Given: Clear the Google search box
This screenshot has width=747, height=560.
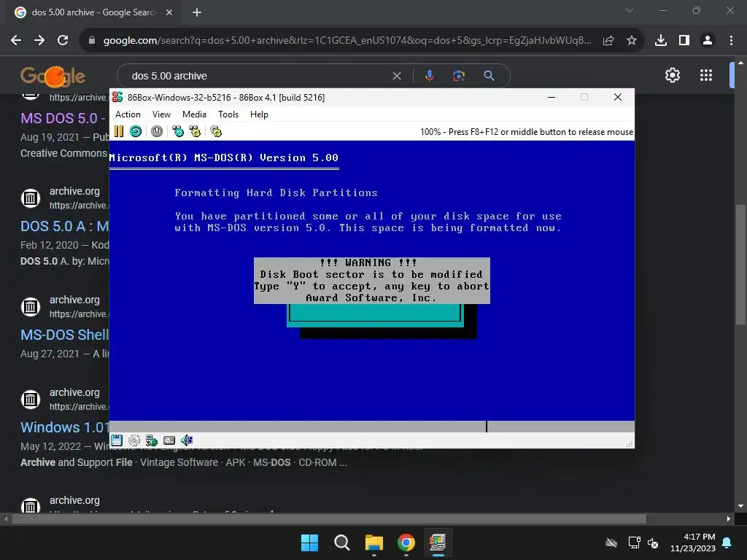Looking at the screenshot, I should [x=396, y=76].
